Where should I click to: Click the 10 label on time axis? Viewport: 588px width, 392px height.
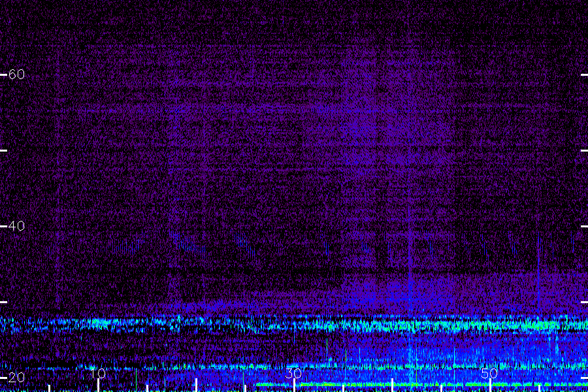[97, 374]
